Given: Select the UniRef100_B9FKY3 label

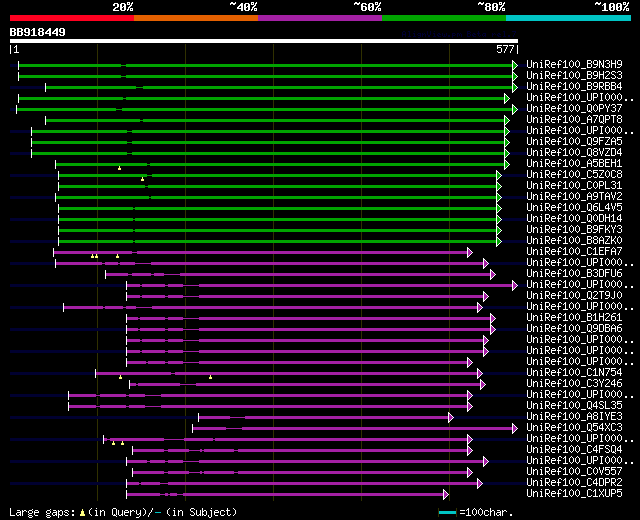Looking at the screenshot, I should tap(574, 229).
